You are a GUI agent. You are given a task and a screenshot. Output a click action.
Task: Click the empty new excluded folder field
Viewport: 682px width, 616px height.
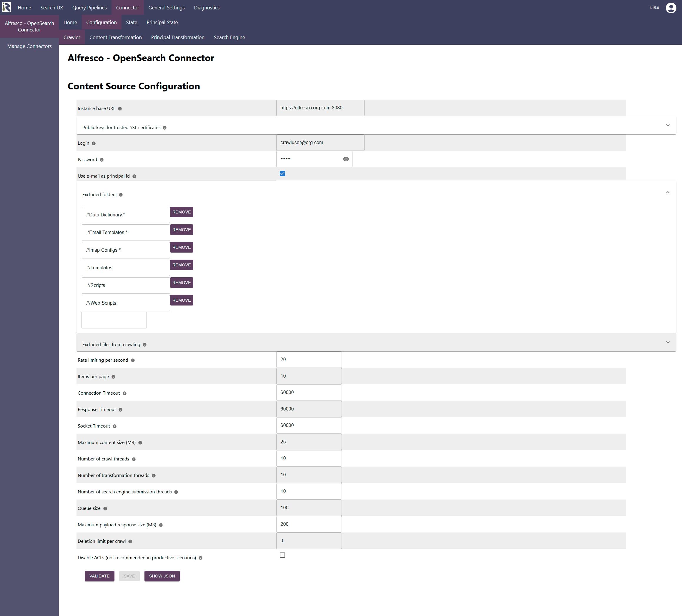pos(114,320)
